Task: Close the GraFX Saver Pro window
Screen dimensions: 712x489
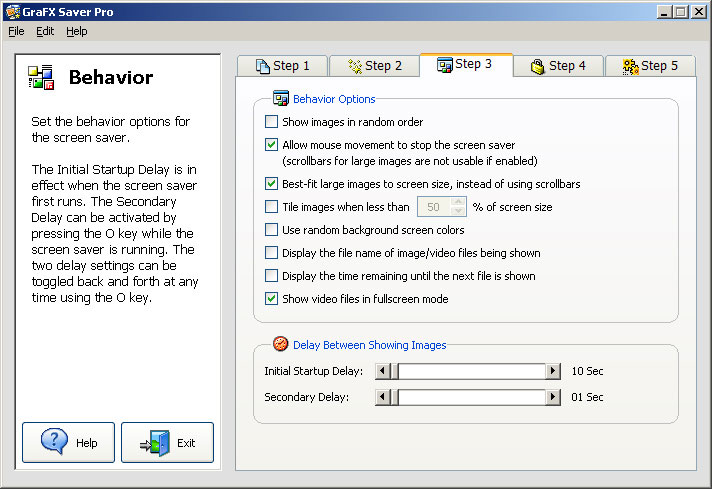Action: pyautogui.click(x=698, y=12)
